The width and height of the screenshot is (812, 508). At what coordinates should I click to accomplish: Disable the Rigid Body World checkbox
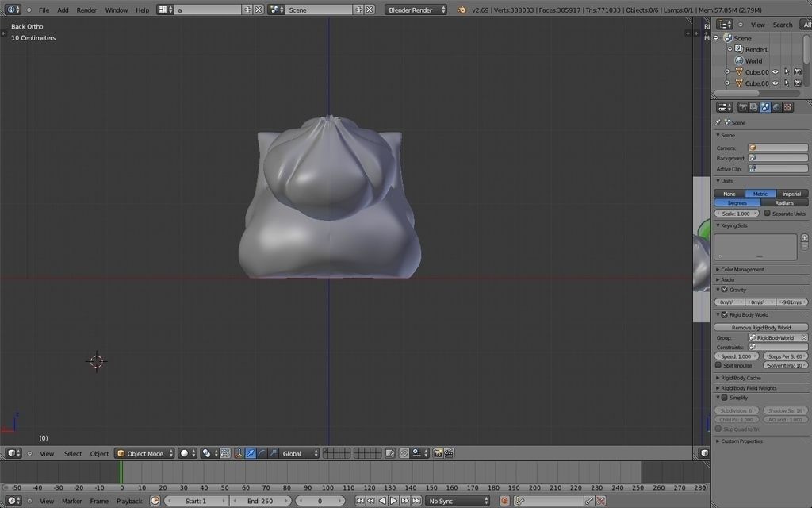click(725, 314)
